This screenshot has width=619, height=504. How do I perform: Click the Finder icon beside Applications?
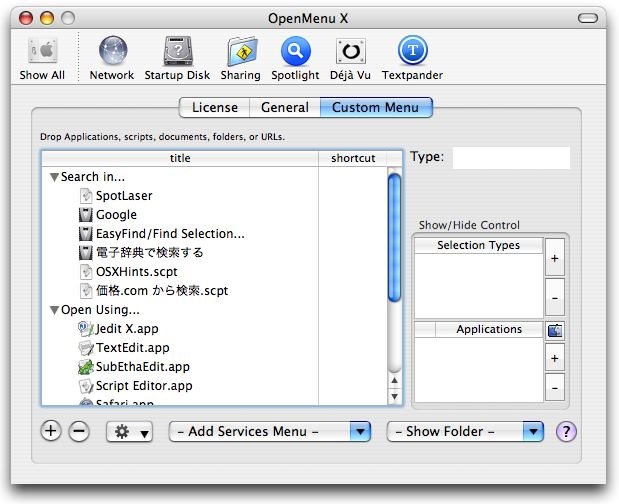pos(555,331)
